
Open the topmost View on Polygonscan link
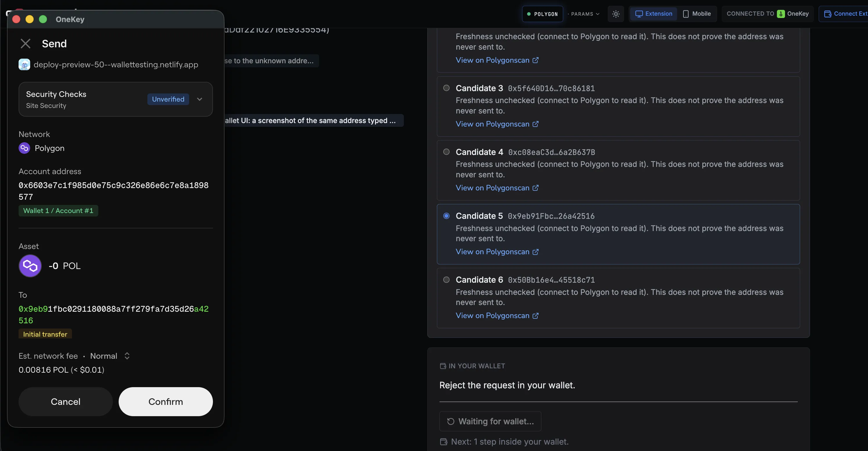[497, 60]
